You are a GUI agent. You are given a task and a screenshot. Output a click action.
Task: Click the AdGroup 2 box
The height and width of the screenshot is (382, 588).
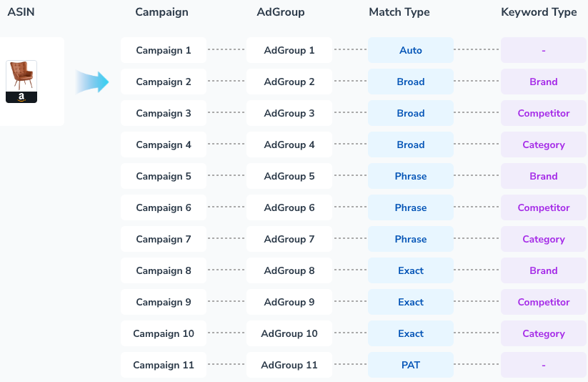[289, 82]
